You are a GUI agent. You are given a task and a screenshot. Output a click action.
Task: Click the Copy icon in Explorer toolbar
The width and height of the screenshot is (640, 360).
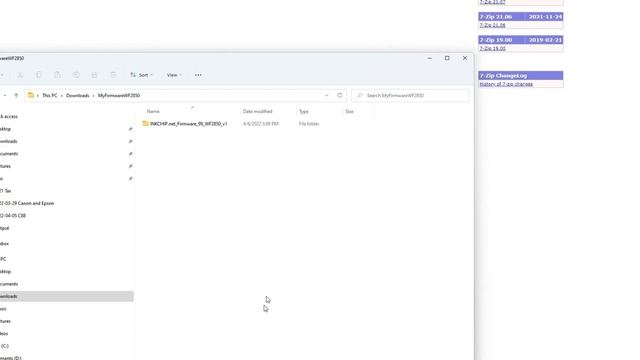[x=39, y=75]
